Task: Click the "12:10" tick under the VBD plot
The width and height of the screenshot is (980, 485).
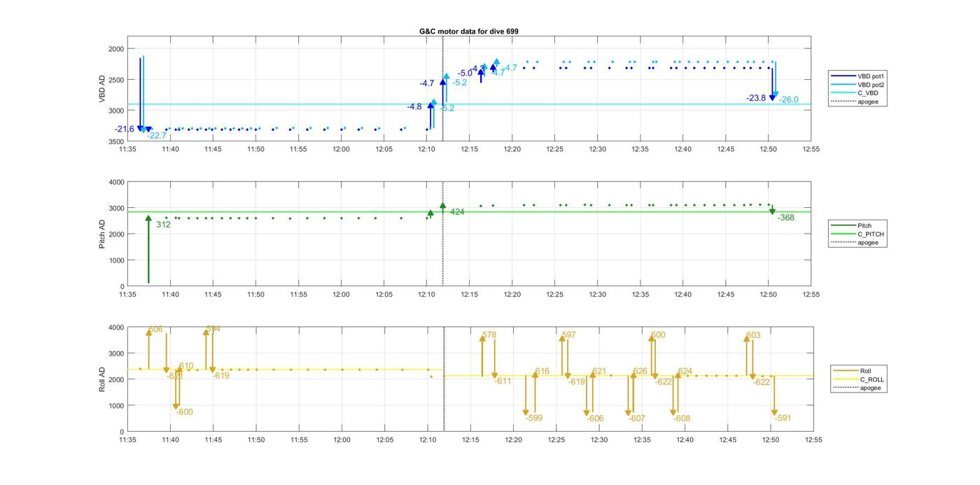Action: [427, 149]
